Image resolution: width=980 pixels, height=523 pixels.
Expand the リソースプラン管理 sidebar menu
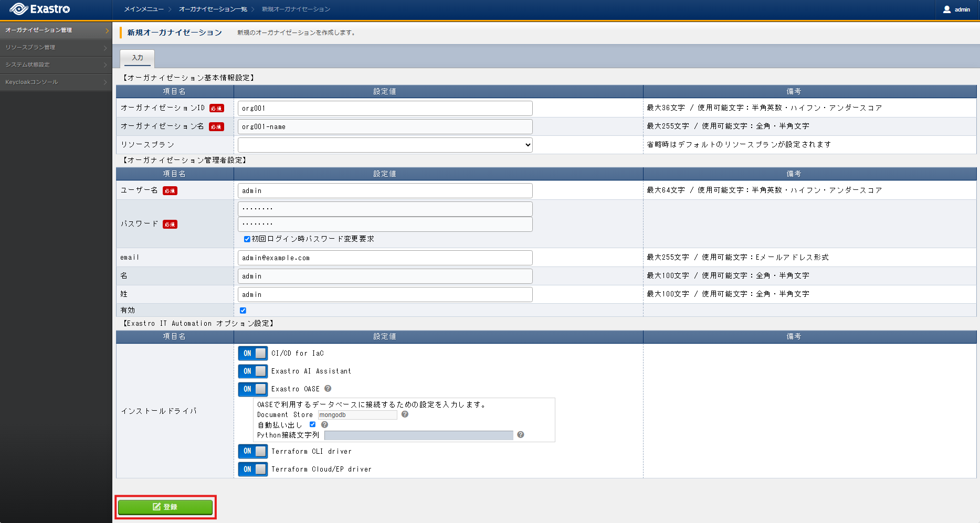pos(56,48)
